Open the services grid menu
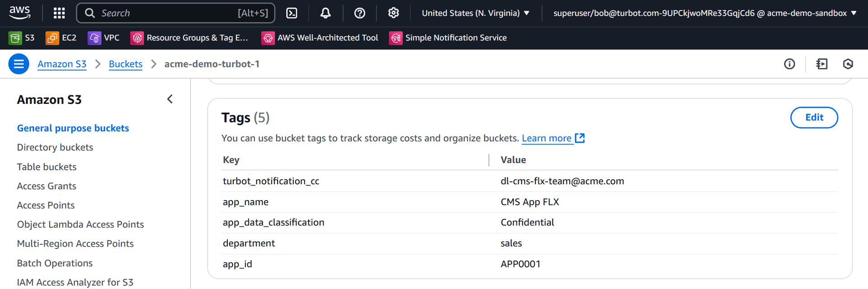 click(x=59, y=13)
